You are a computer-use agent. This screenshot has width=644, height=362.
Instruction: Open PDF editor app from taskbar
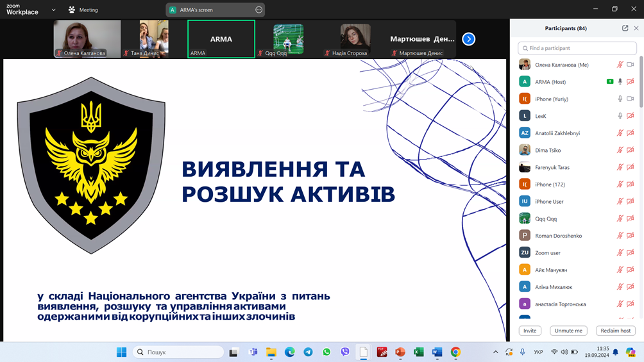(382, 352)
